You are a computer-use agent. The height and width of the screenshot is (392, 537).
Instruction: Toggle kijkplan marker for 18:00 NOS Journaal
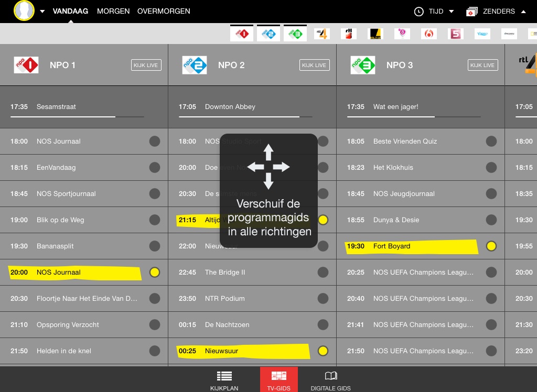[x=155, y=141]
